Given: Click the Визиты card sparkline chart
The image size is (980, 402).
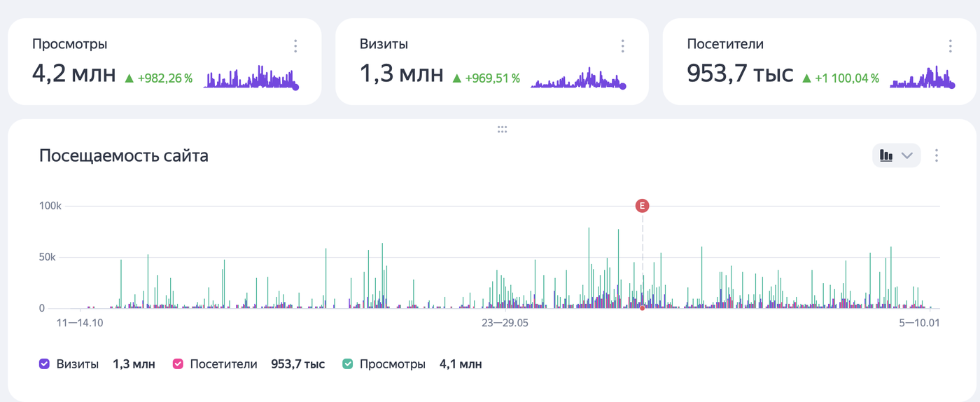Looking at the screenshot, I should pos(578,78).
